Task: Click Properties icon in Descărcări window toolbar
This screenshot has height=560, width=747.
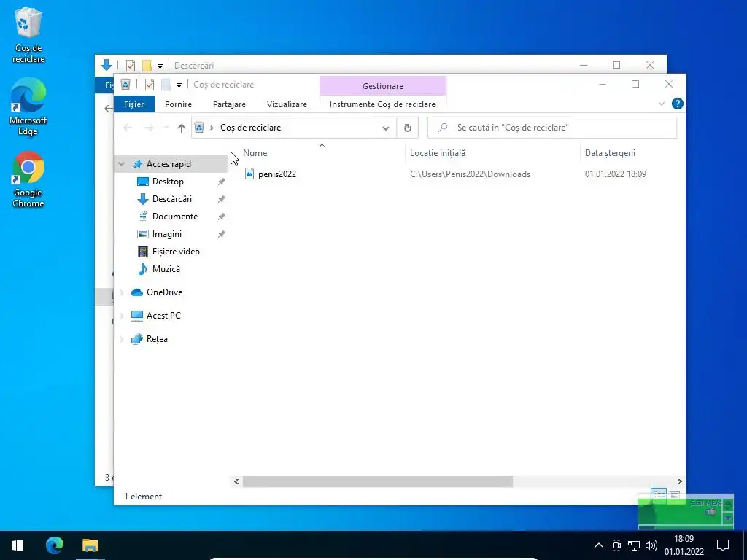Action: point(131,66)
